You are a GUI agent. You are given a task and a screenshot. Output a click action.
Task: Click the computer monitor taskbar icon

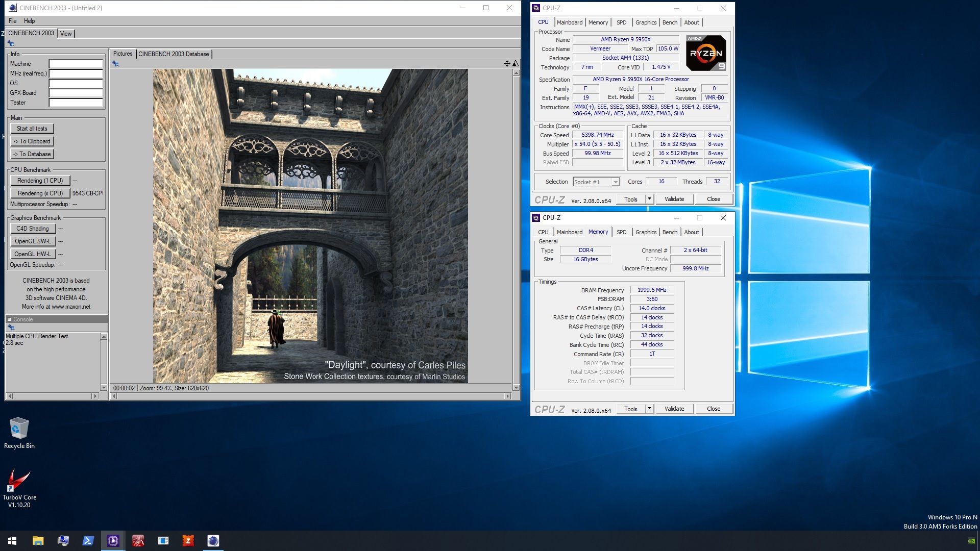[x=63, y=541]
